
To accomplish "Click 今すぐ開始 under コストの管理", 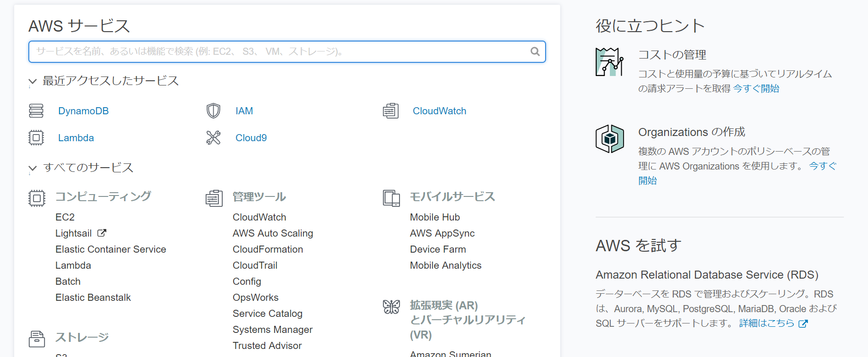I will point(756,88).
